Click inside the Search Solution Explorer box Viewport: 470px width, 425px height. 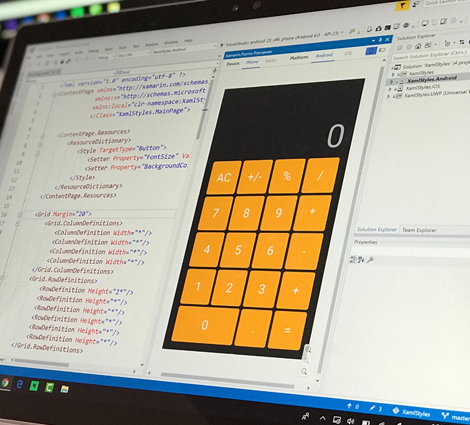[430, 55]
